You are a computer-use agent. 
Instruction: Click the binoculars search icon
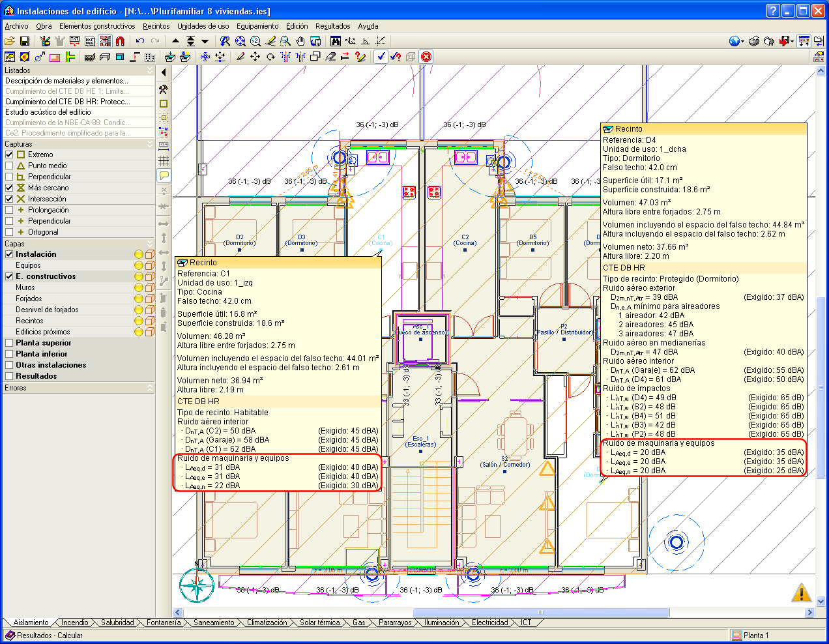tap(335, 41)
